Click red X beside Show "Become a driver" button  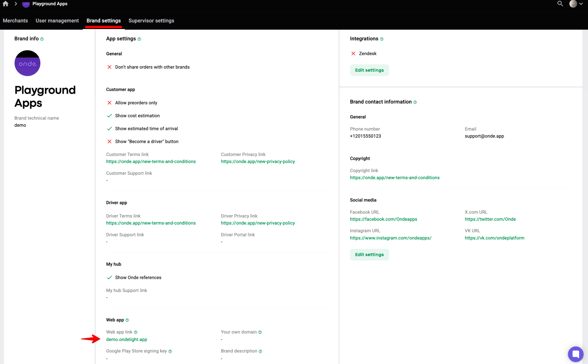tap(109, 142)
